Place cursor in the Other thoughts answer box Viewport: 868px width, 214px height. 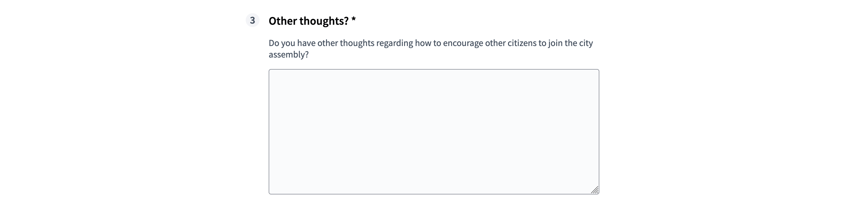[x=434, y=132]
